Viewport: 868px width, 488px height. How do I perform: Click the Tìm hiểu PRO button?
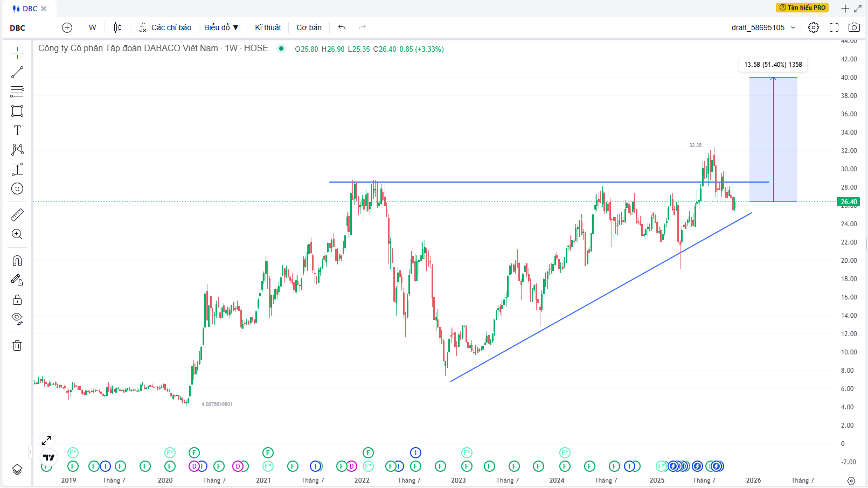(x=802, y=8)
